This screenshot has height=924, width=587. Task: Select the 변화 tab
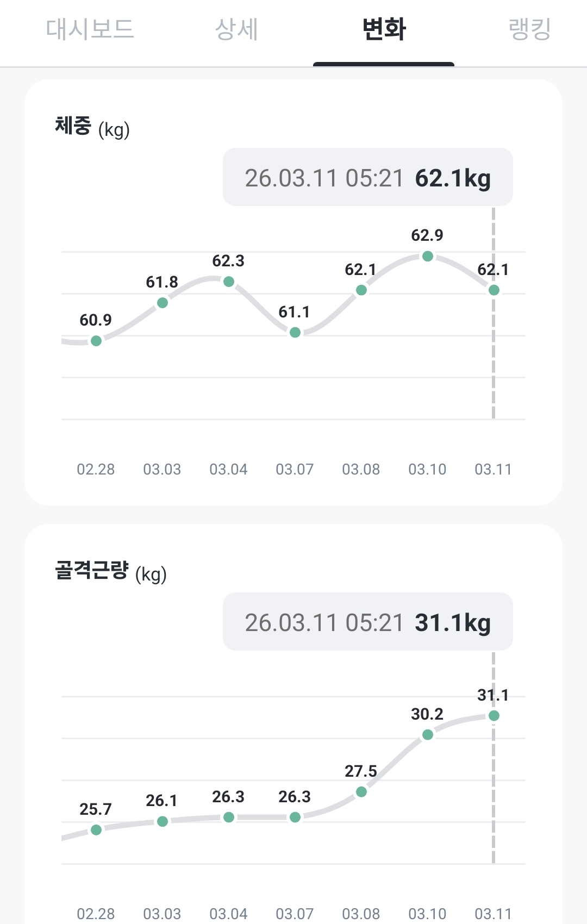coord(384,29)
